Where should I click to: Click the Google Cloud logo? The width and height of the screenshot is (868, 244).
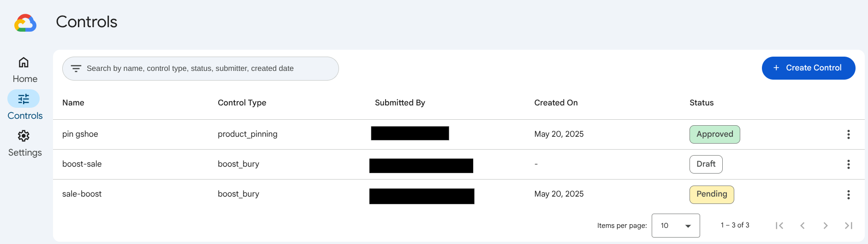click(25, 23)
